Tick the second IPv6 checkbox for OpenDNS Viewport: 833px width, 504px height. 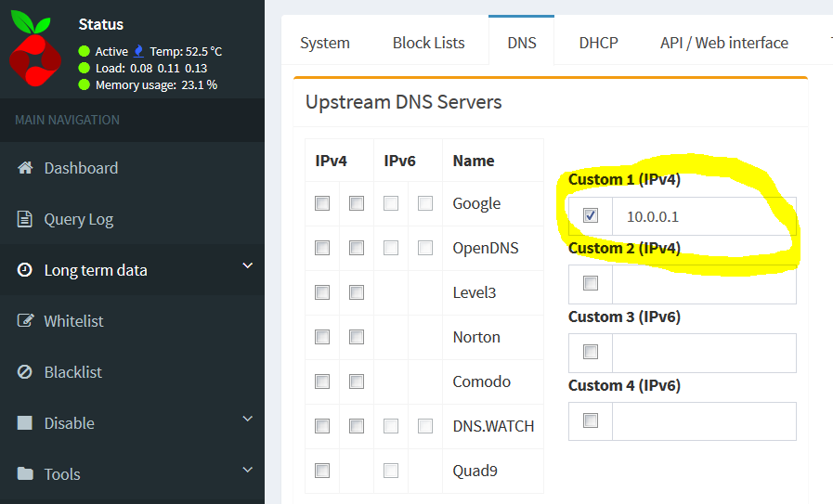tap(425, 248)
